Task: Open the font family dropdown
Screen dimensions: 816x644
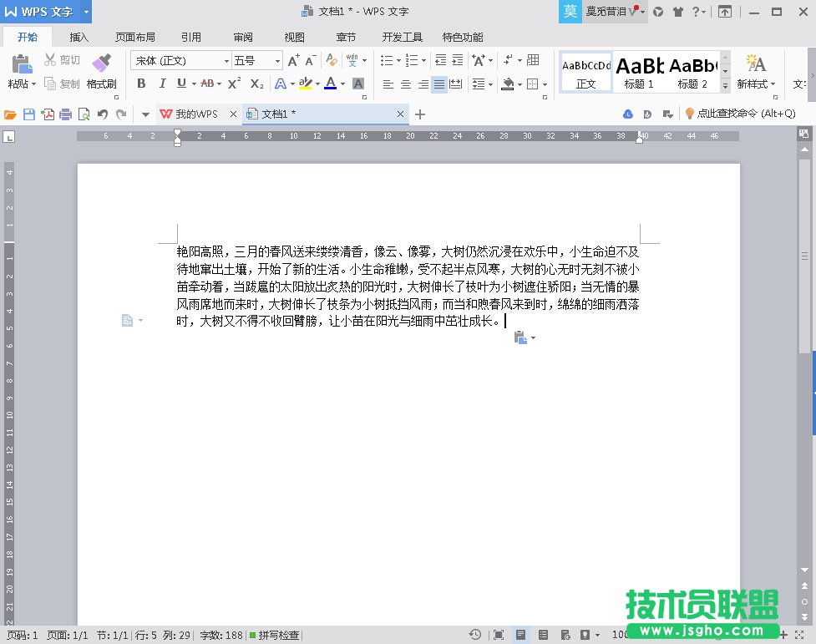Action: (227, 60)
